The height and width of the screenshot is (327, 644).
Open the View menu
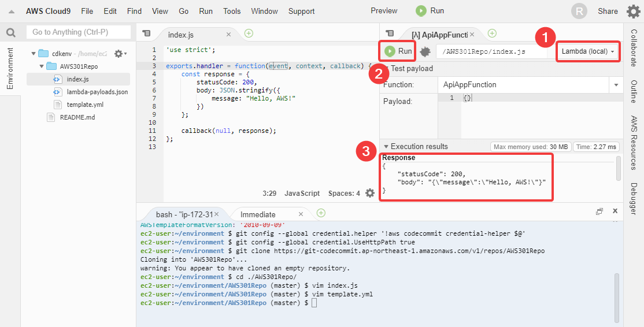(x=160, y=11)
